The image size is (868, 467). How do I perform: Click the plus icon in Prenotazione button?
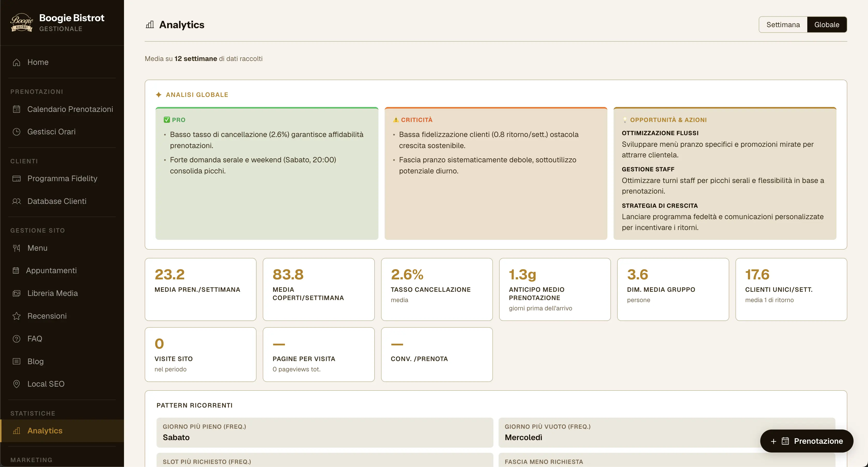[x=773, y=441]
